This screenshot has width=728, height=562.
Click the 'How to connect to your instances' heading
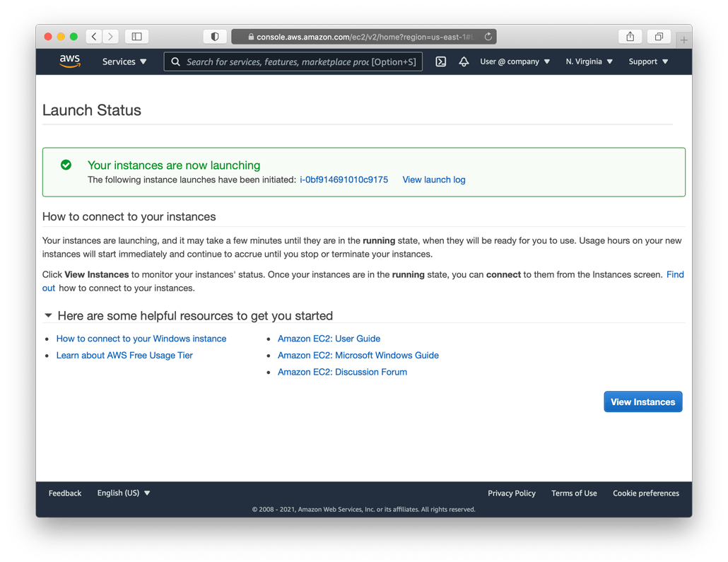coord(129,216)
